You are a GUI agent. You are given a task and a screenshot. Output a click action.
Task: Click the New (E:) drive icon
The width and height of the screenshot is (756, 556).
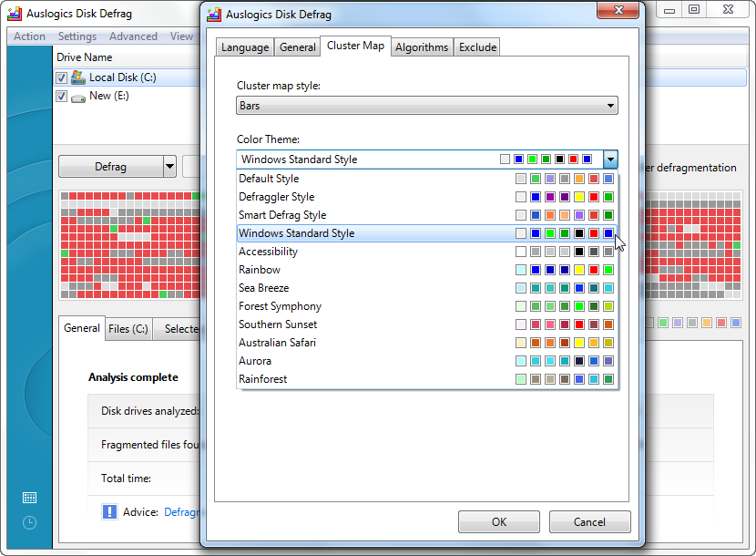(x=78, y=98)
